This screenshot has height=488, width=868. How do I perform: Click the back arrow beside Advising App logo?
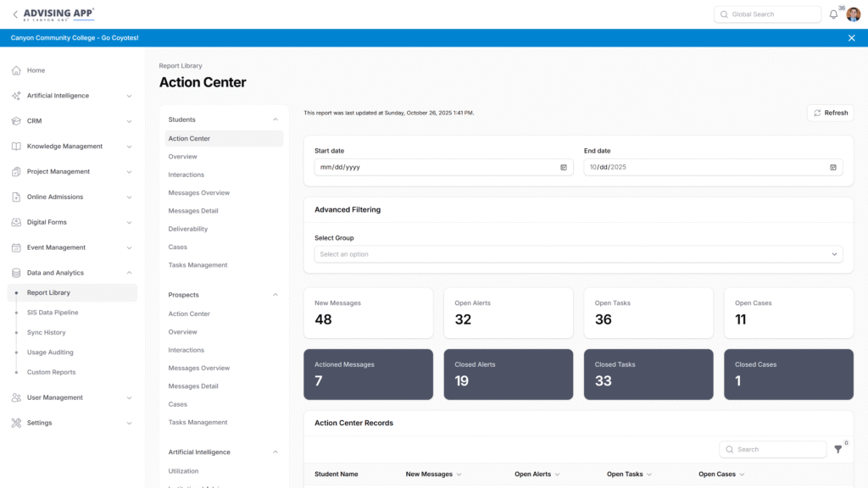[x=15, y=14]
